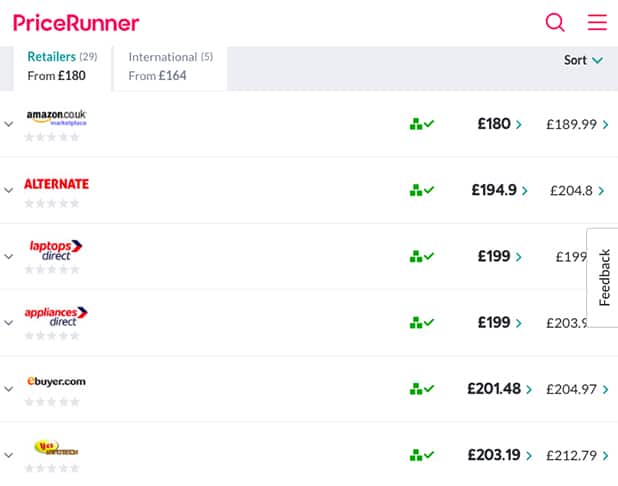The width and height of the screenshot is (618, 486).
Task: Open the search magnifier icon
Action: (x=555, y=22)
